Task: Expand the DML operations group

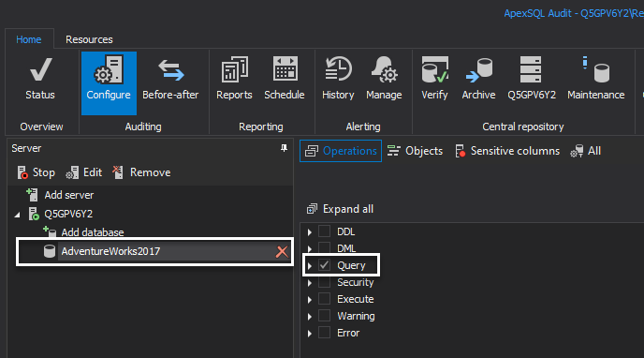Action: [x=310, y=249]
